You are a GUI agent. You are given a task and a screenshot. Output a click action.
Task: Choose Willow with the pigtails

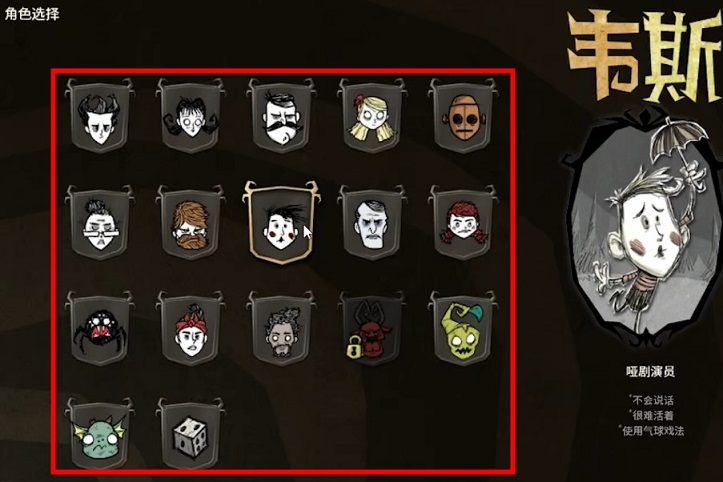coord(190,115)
